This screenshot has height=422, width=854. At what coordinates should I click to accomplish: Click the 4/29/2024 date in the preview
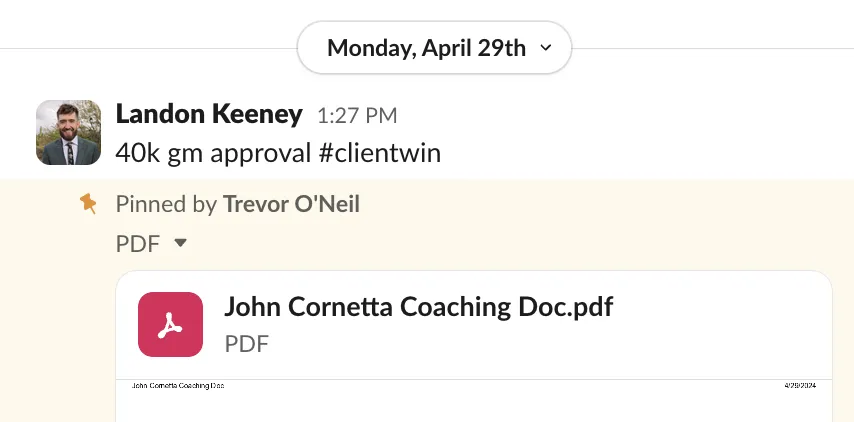click(x=800, y=385)
